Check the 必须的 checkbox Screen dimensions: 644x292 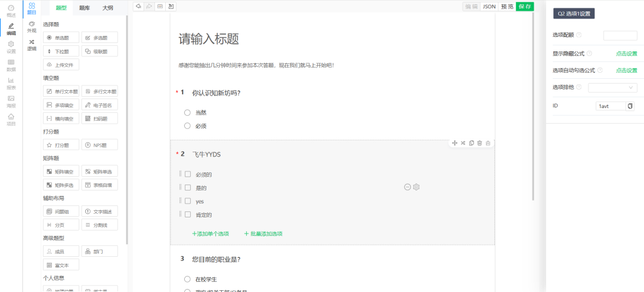pos(187,174)
